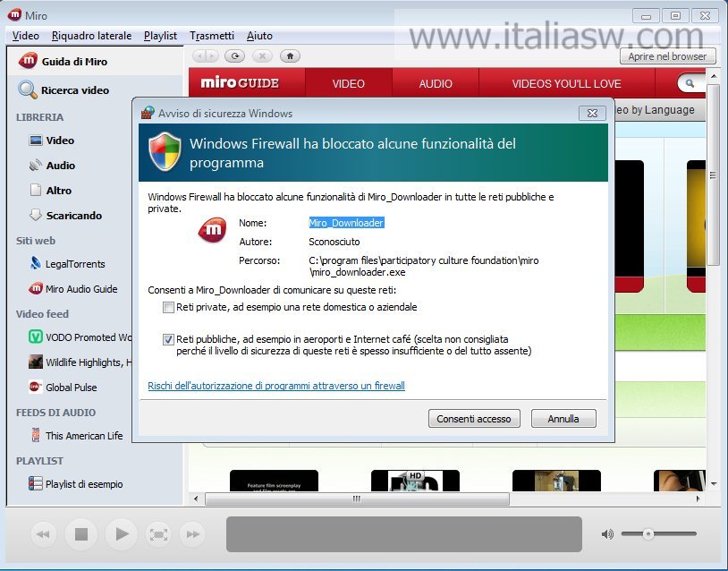Reload the Miro Guide page
The width and height of the screenshot is (728, 571).
click(x=235, y=56)
